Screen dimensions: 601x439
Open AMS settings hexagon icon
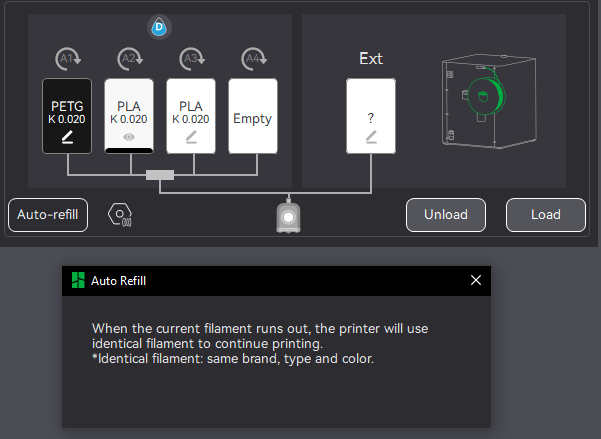[x=120, y=214]
